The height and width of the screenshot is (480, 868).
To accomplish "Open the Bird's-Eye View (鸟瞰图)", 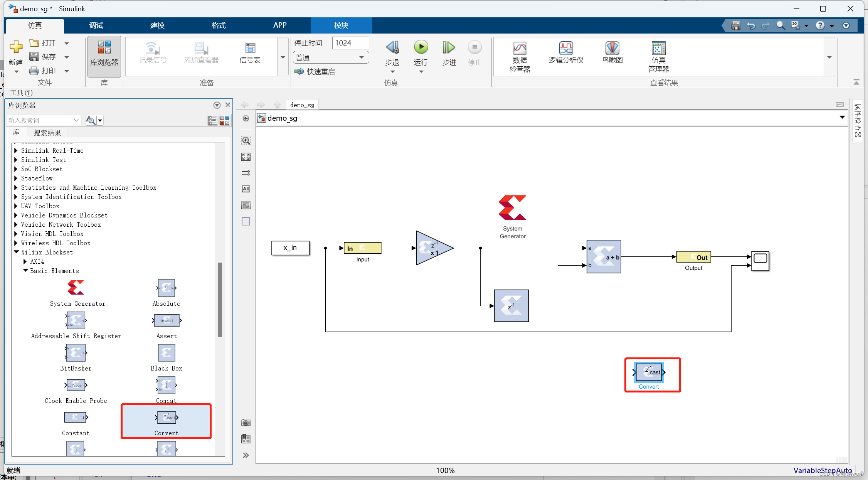I will 612,53.
